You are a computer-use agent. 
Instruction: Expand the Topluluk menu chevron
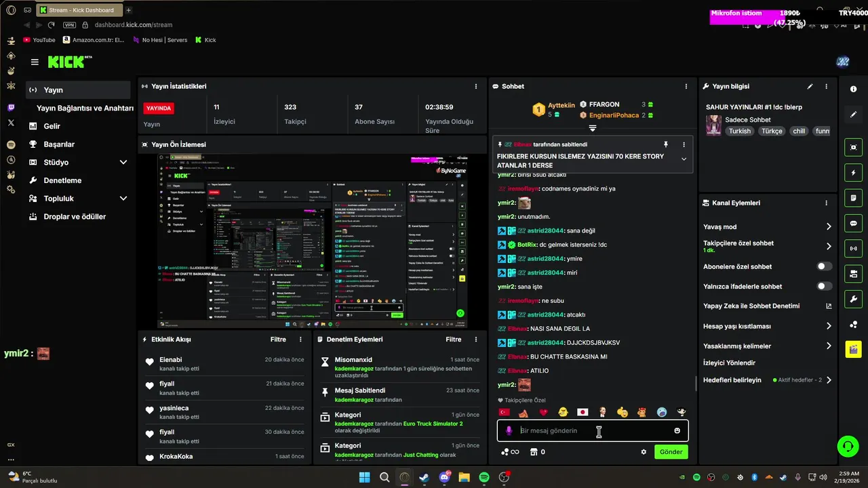pos(123,199)
